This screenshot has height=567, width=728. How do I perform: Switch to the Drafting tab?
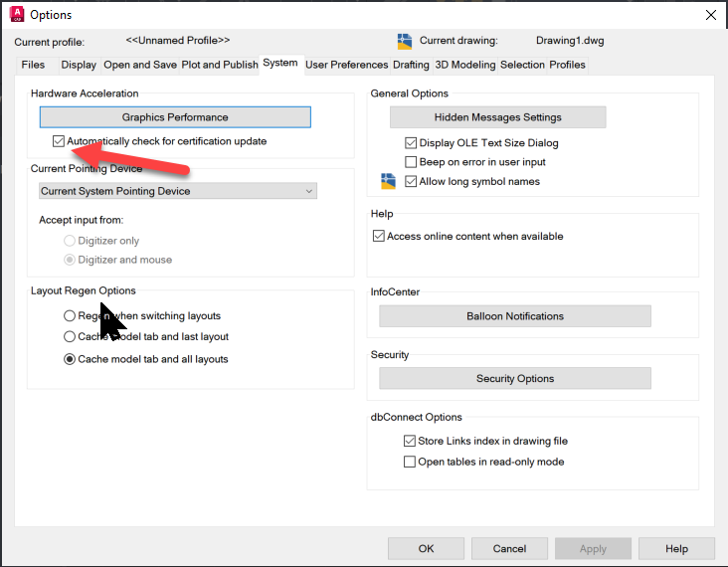point(411,65)
